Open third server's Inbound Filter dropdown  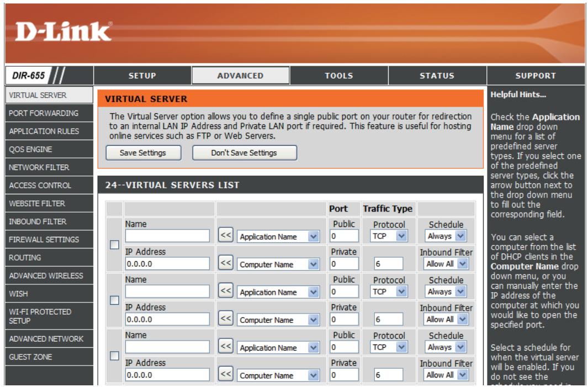click(x=446, y=375)
